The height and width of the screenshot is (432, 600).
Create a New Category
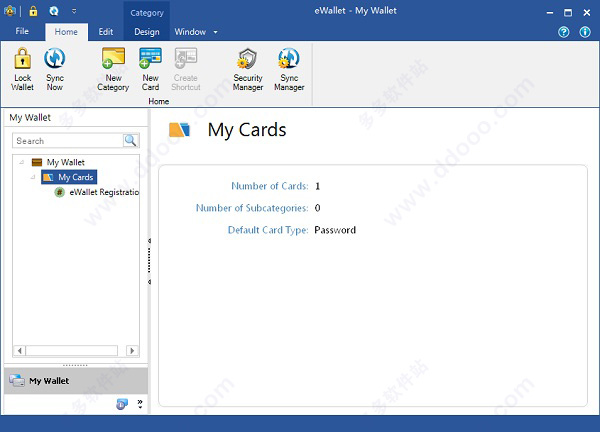pyautogui.click(x=113, y=69)
